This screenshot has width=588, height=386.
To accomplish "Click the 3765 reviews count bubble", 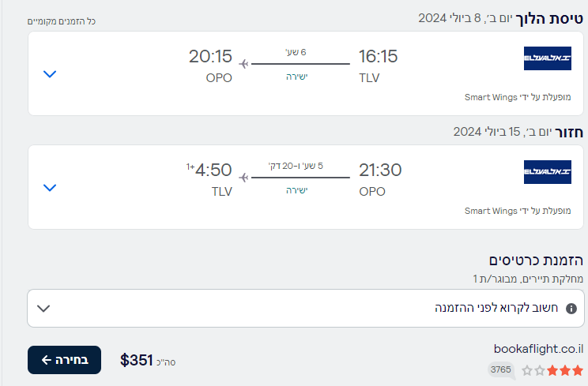I will click(500, 369).
